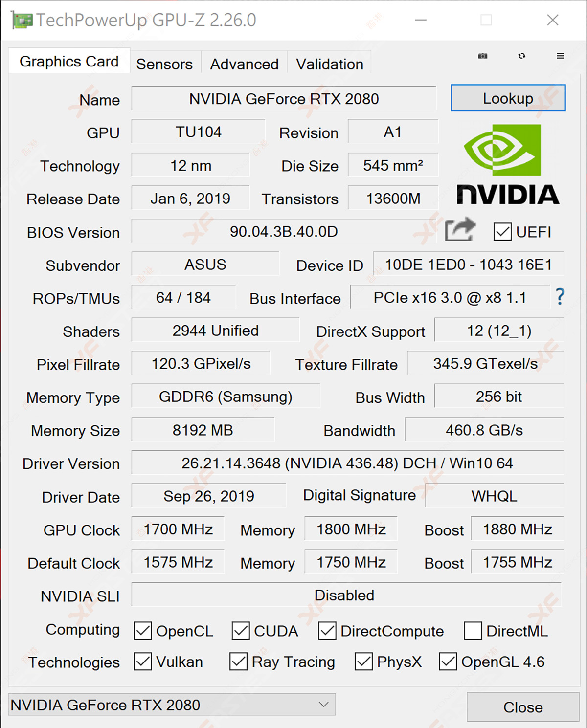This screenshot has height=728, width=587.
Task: Toggle the Ray Tracing checkbox
Action: (238, 662)
